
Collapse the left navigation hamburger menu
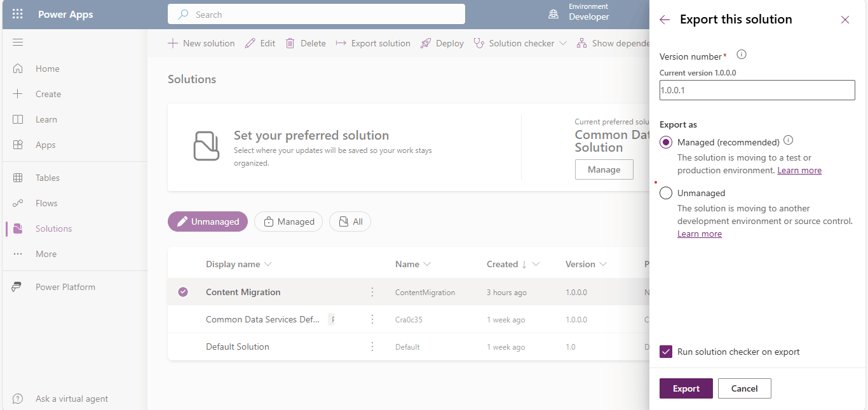(x=18, y=43)
